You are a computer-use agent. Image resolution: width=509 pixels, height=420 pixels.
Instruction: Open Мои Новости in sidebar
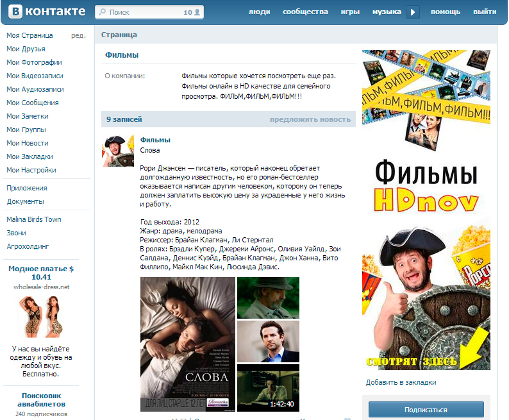[x=28, y=143]
